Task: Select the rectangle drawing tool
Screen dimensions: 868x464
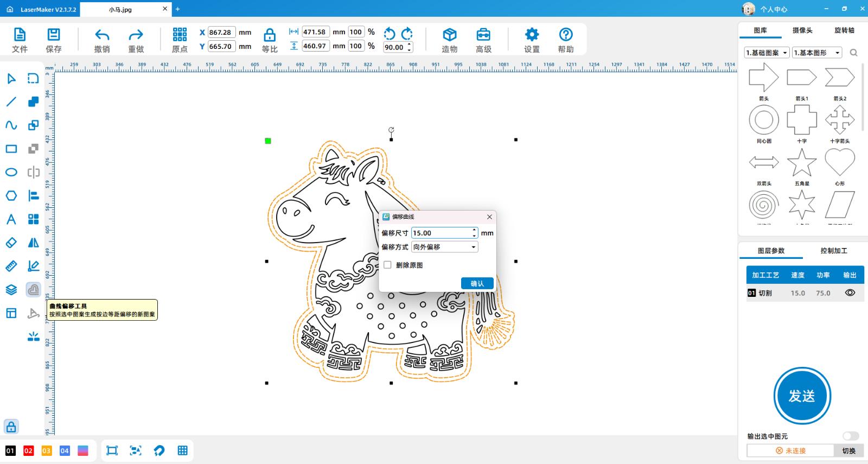Action: [11, 149]
